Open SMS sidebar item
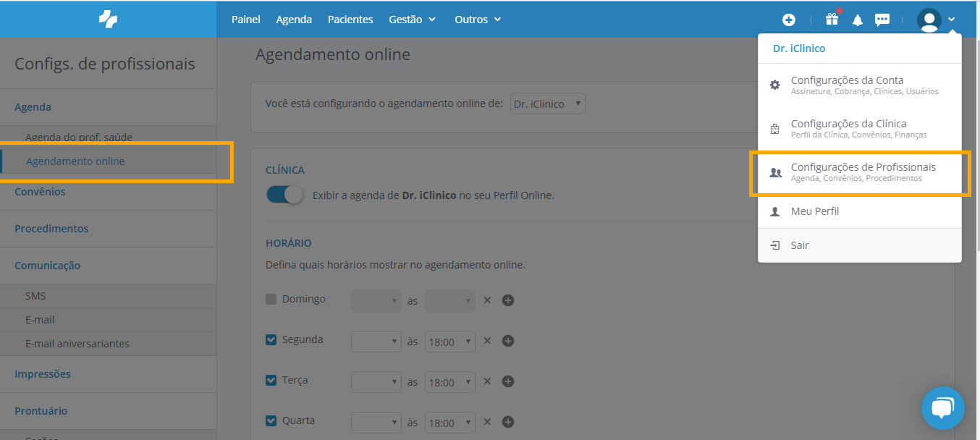 click(108, 296)
